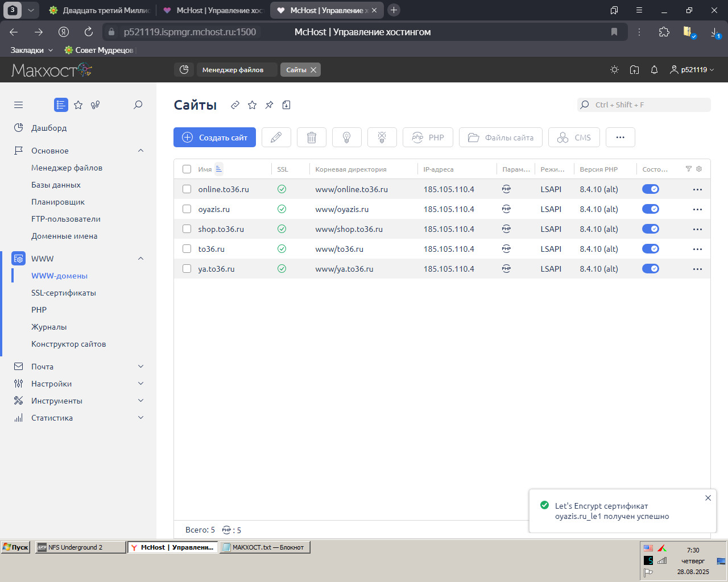
Task: Open the browser tab group dropdown arrow
Action: (31, 10)
